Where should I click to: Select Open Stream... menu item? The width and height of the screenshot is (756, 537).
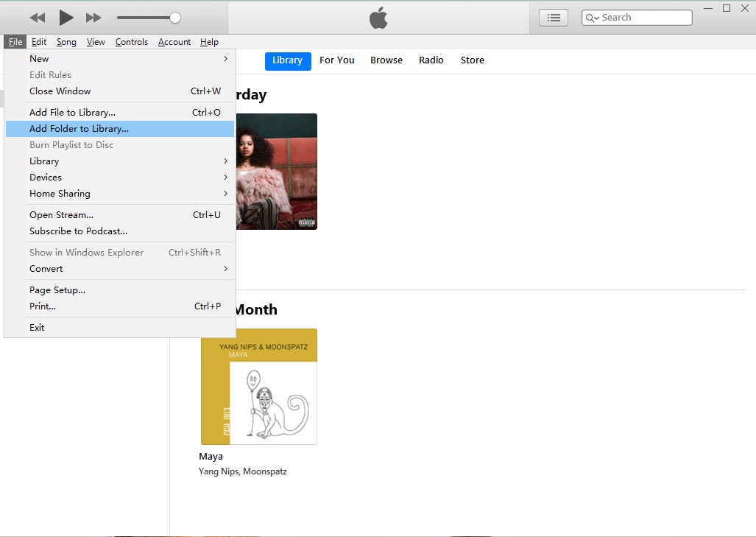[x=120, y=214]
